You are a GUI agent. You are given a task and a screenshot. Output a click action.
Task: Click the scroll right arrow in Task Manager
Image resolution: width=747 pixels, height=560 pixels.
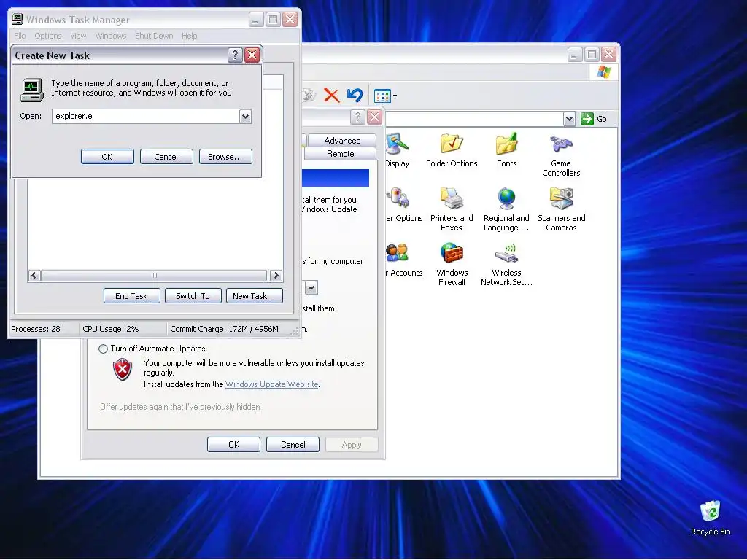pyautogui.click(x=275, y=275)
